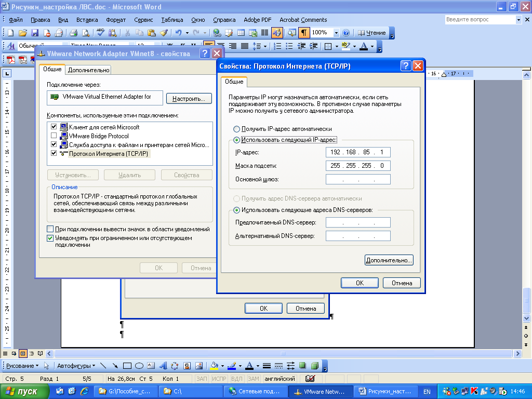Expand the Fill Color dropdown arrow in Drawing toolbar
The width and height of the screenshot is (532, 399).
(x=222, y=366)
